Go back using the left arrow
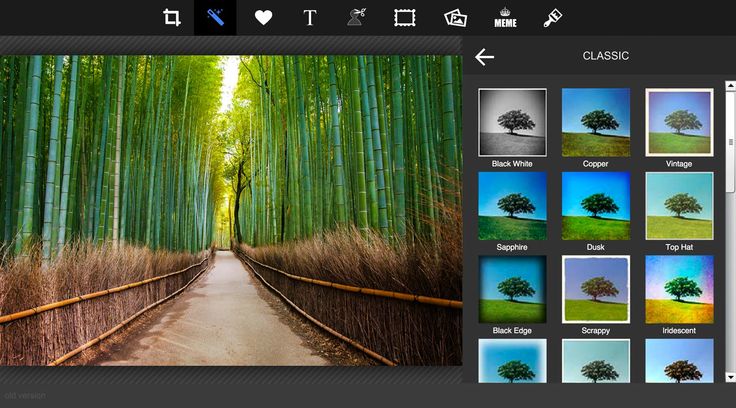 [x=484, y=57]
